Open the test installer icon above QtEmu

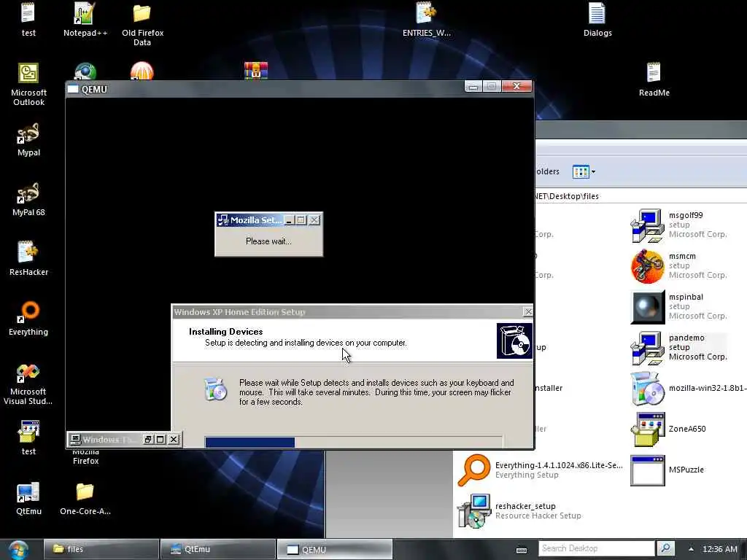[28, 438]
